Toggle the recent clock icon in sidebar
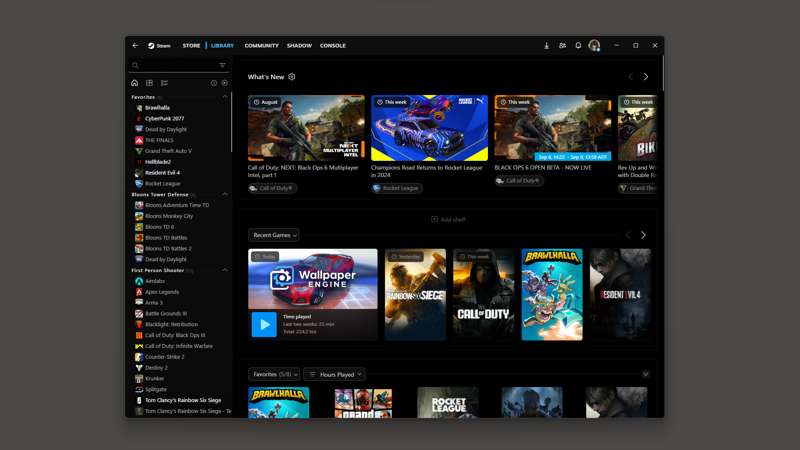 214,83
